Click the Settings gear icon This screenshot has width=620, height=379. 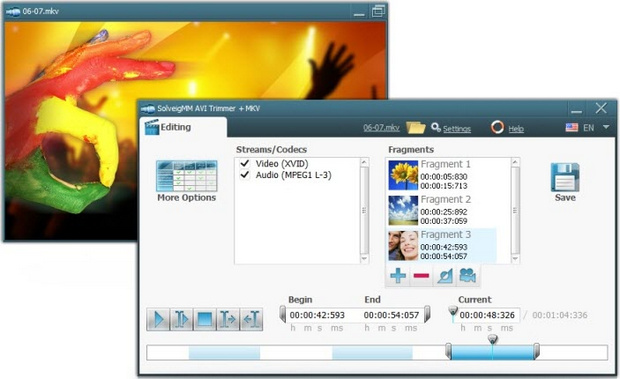436,127
